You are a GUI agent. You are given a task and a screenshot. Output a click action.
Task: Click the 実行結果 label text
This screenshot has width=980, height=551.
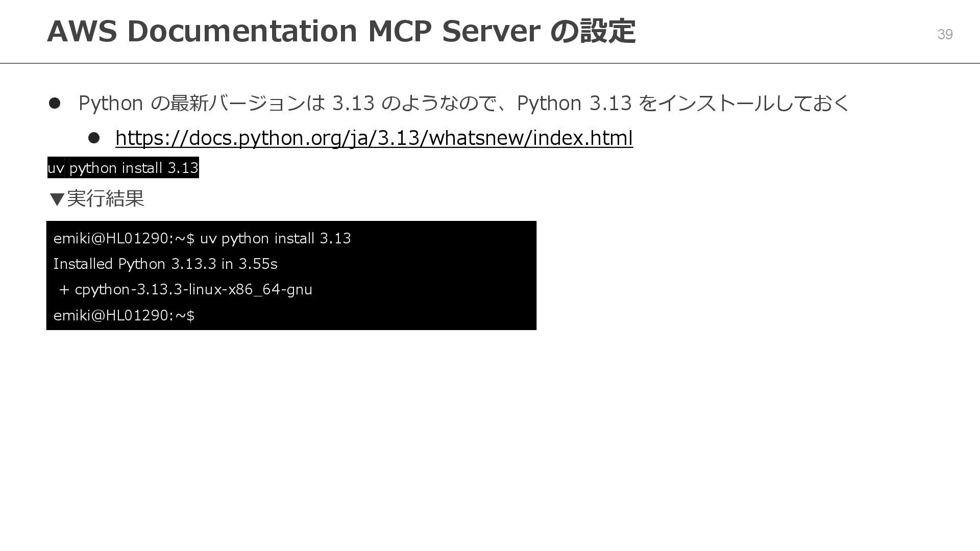106,198
